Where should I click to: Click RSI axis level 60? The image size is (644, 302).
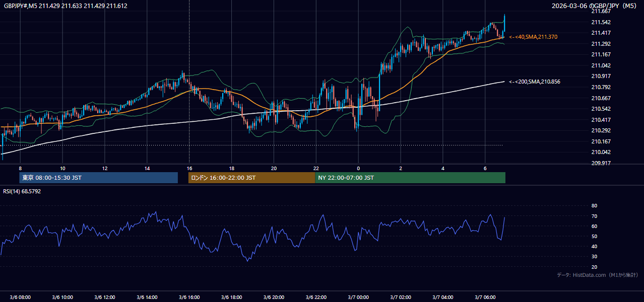(x=594, y=226)
